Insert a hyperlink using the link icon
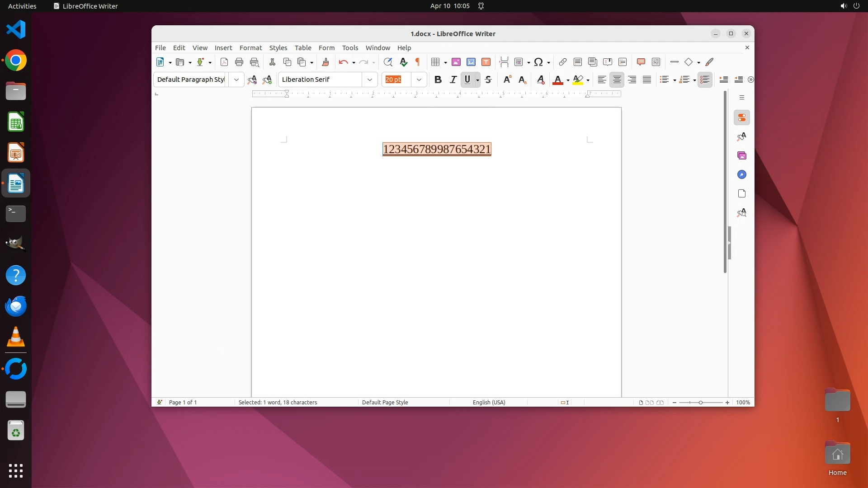 [x=562, y=62]
